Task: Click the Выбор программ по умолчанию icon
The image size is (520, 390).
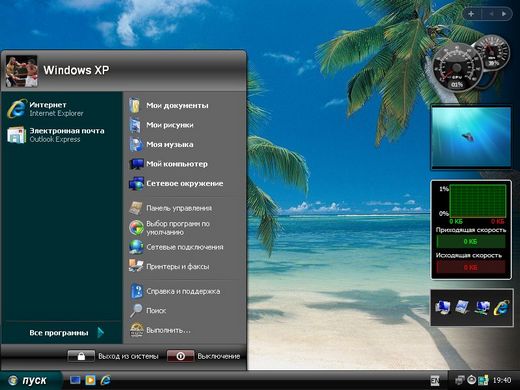Action: (x=136, y=228)
